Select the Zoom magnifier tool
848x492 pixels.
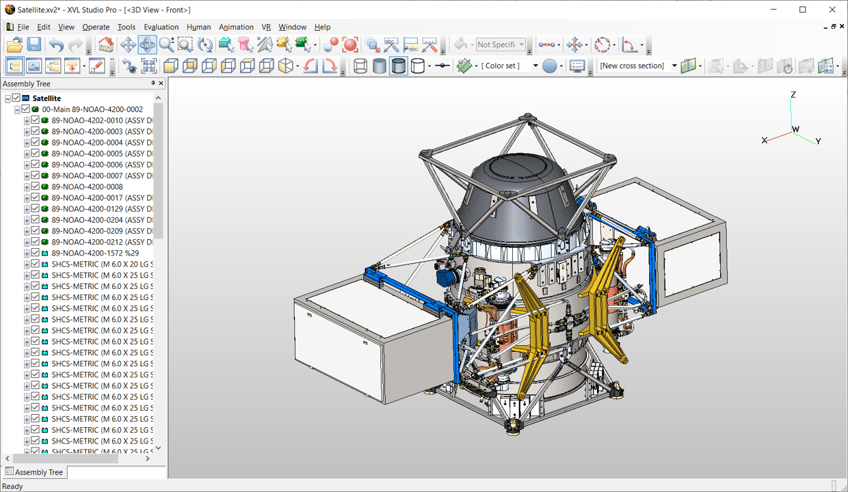166,45
